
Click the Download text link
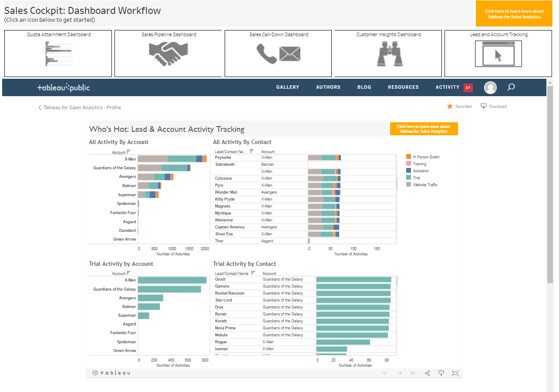click(498, 107)
